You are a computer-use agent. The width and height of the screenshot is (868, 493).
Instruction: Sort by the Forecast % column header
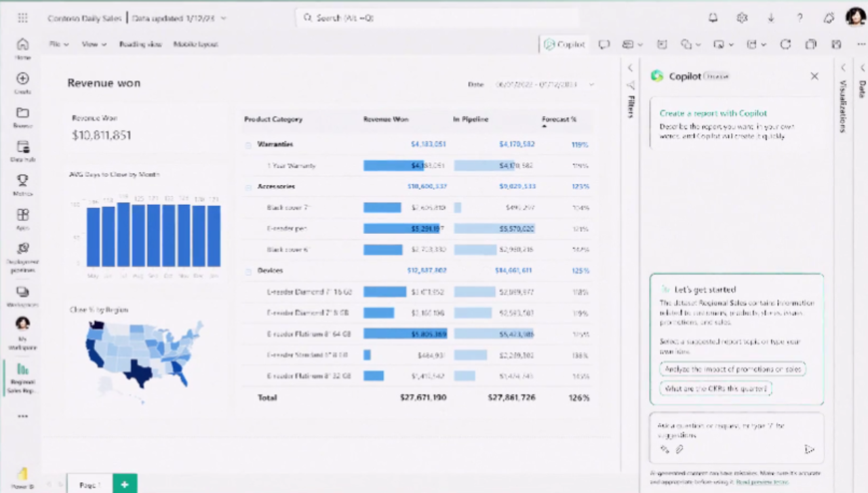[559, 119]
